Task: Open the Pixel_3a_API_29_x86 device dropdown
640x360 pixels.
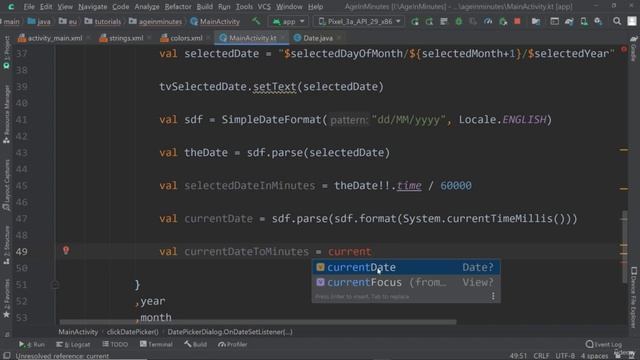Action: [x=359, y=21]
